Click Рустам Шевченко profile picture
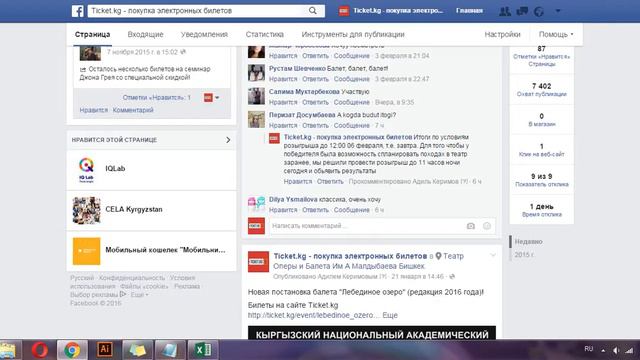Screen dimensions: 640x360 (256, 73)
